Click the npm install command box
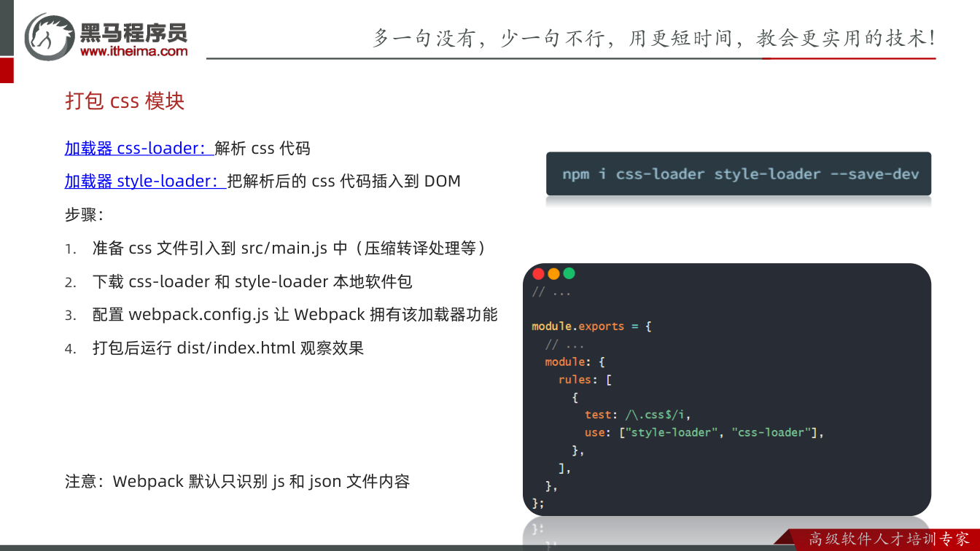The image size is (980, 551). click(x=739, y=173)
